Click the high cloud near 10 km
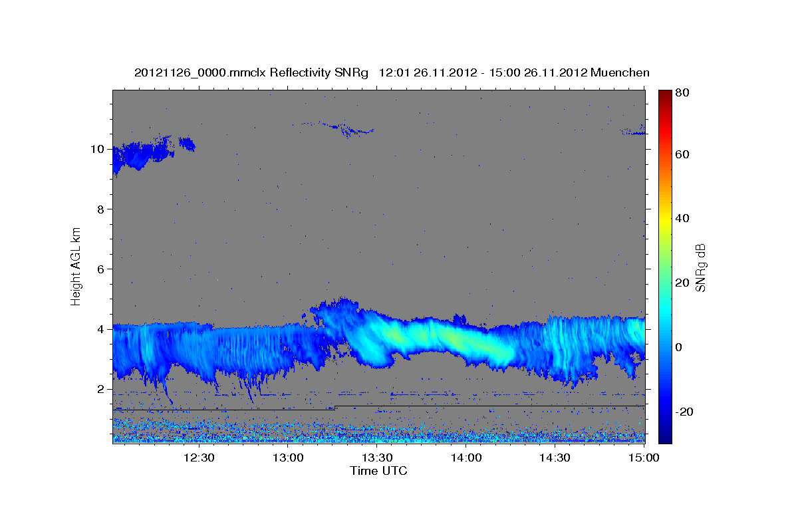This screenshot has height=532, width=798. click(143, 156)
